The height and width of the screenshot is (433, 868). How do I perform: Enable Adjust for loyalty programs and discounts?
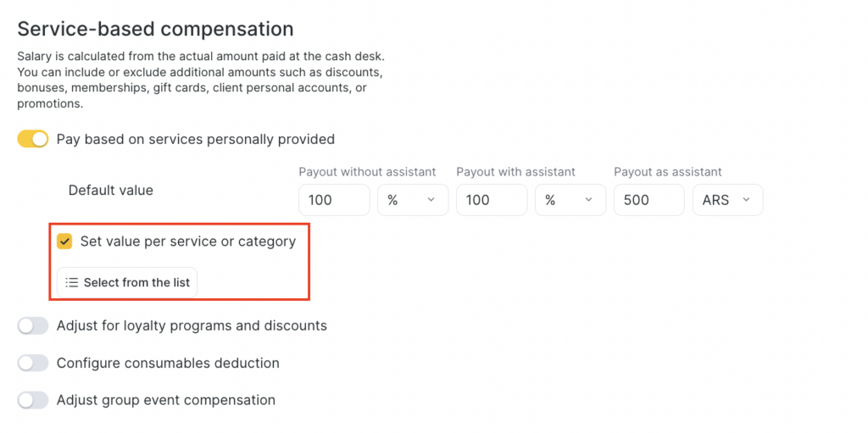click(x=33, y=325)
